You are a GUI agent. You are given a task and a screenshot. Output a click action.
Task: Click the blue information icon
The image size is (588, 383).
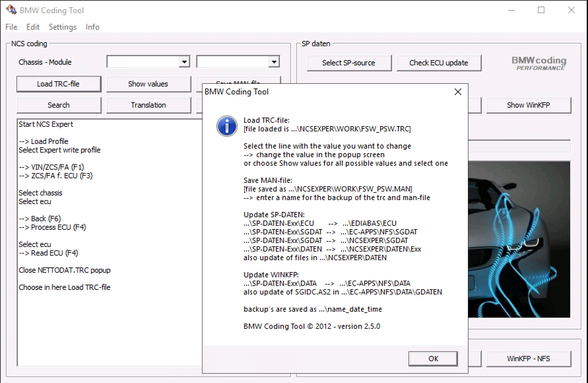227,126
